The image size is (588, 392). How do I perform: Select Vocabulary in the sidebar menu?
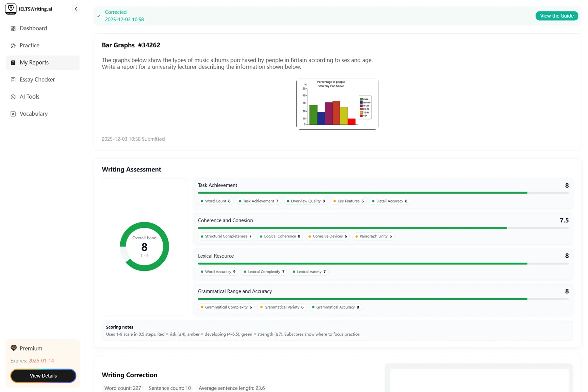coord(33,114)
